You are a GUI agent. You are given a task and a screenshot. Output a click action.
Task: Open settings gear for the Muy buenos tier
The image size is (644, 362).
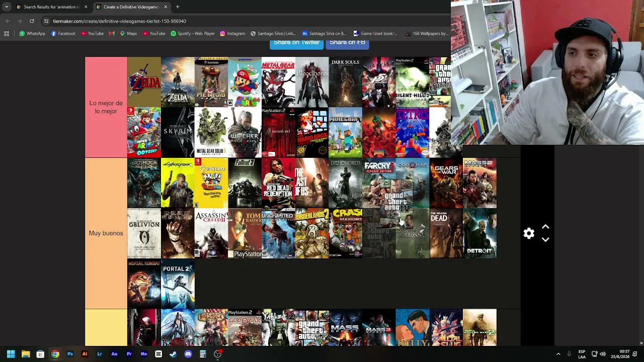[x=529, y=233]
